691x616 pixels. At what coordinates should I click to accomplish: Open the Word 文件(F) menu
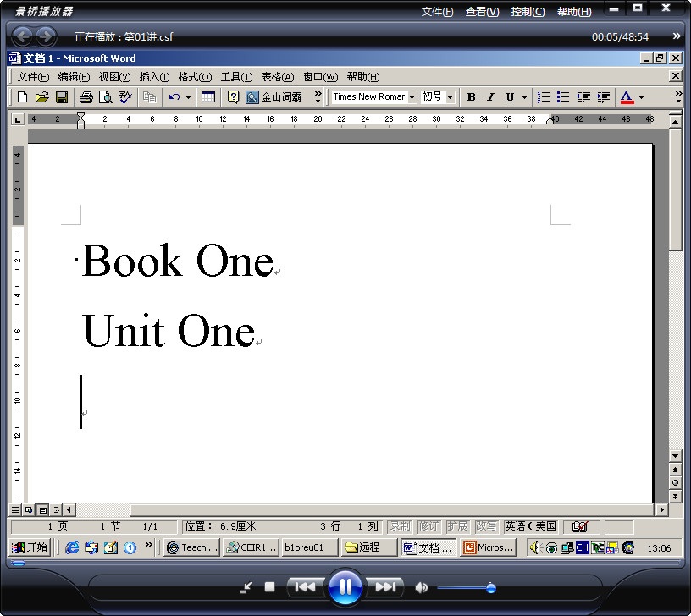[x=33, y=77]
